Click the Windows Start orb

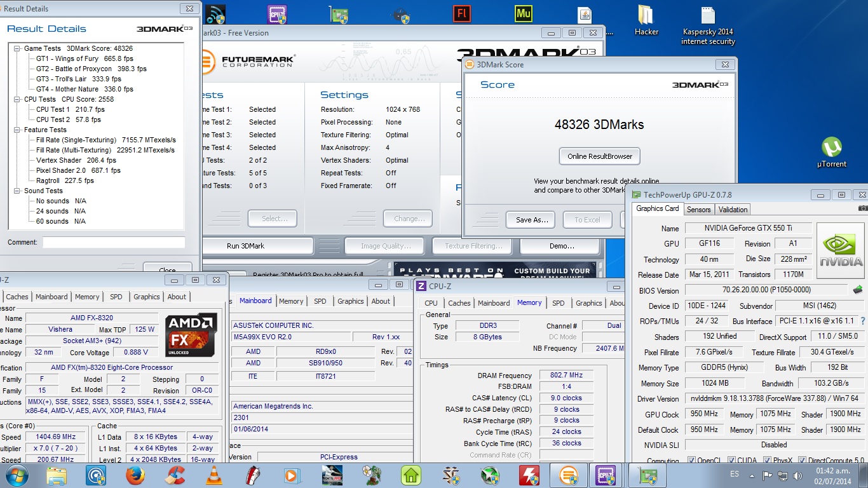(16, 475)
